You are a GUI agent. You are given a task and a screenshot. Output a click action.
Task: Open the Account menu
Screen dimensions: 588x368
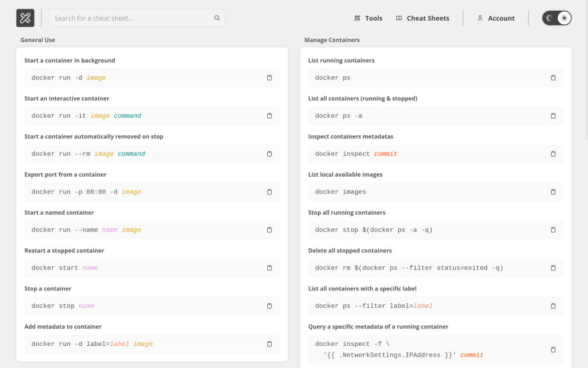tap(496, 18)
